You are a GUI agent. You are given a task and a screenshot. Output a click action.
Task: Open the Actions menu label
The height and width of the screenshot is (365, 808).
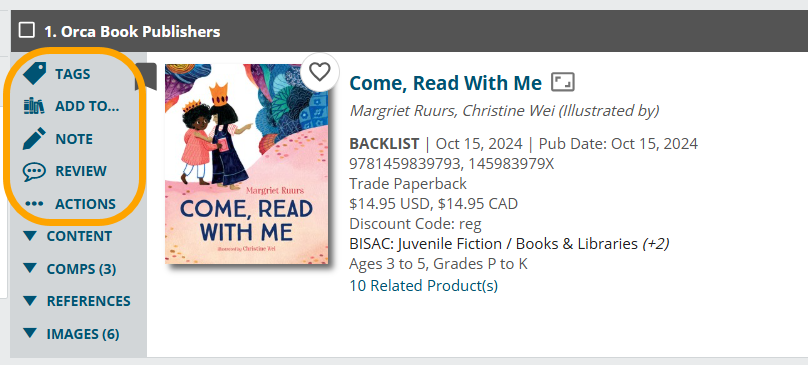[x=86, y=204]
